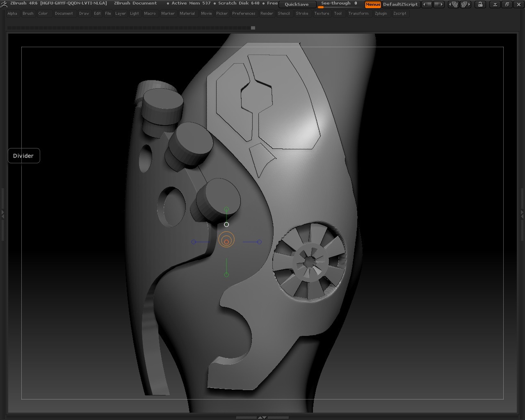The width and height of the screenshot is (525, 420).
Task: Open the Picker menu
Action: click(222, 14)
